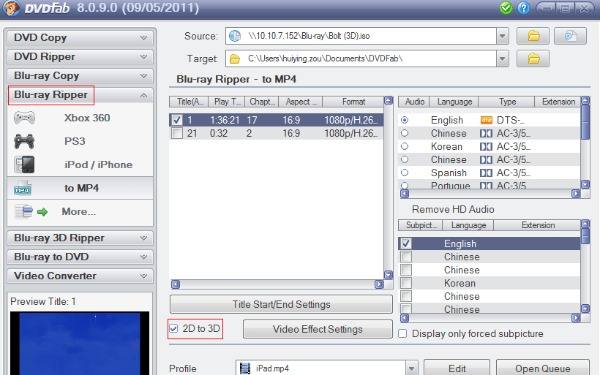Click the Language column header in audio list
This screenshot has height=375, width=600.
click(454, 102)
